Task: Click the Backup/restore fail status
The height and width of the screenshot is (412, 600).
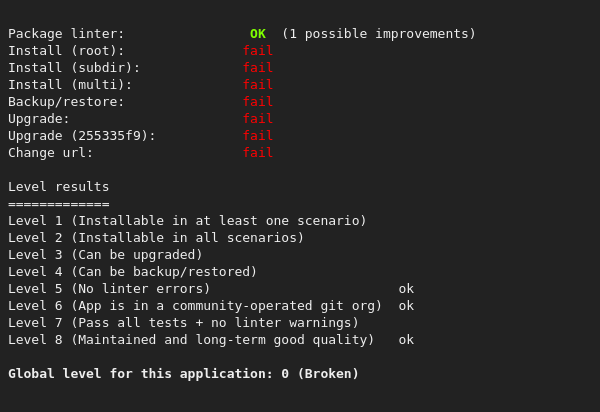Action: (x=258, y=102)
